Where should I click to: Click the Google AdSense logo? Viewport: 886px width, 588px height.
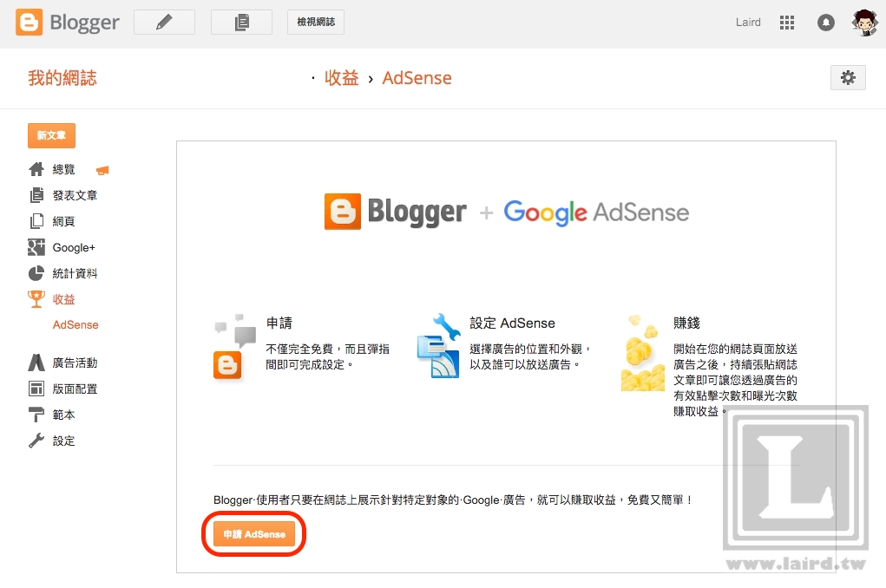pyautogui.click(x=596, y=212)
